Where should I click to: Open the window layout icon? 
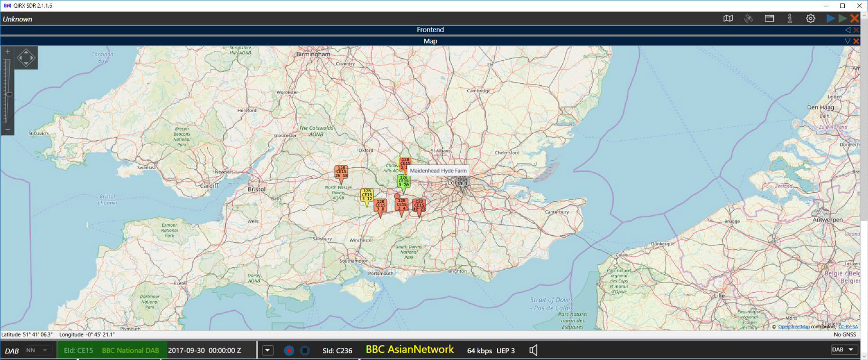(x=769, y=18)
